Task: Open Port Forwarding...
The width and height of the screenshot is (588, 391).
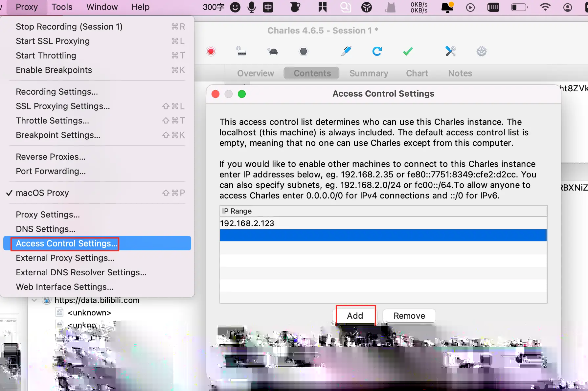Action: [x=97, y=171]
